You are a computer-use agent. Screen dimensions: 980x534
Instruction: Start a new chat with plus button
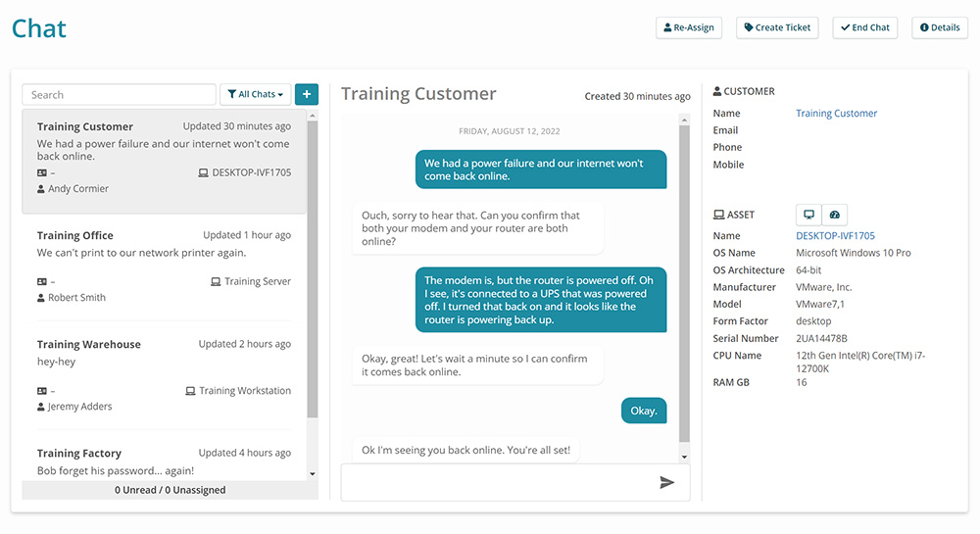pyautogui.click(x=306, y=94)
